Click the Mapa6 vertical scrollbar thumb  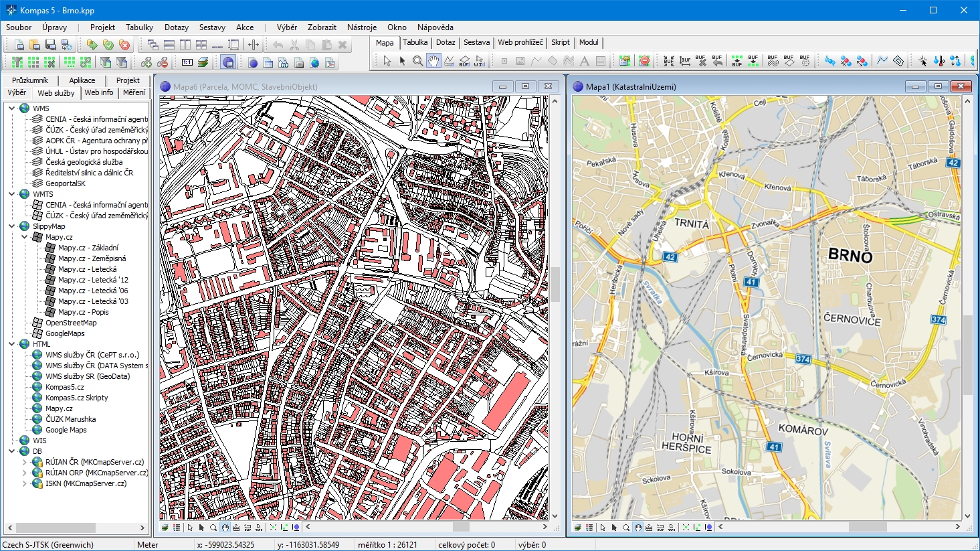(x=554, y=285)
